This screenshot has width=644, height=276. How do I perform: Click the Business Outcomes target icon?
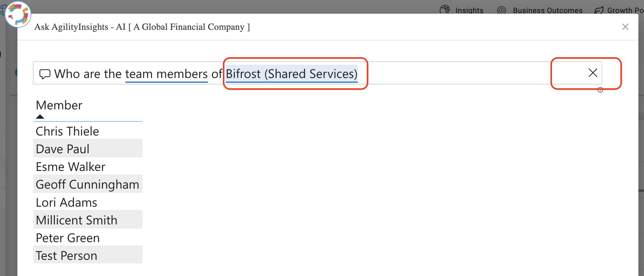502,10
